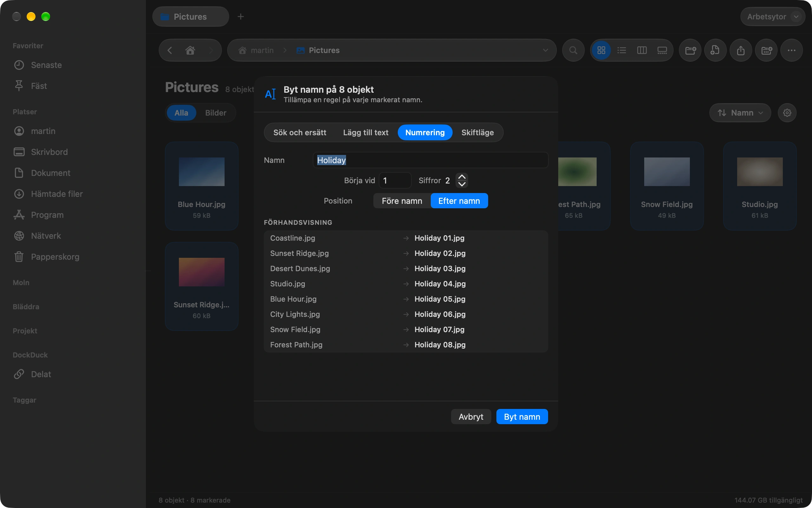
Task: Show Alla filter in Pictures
Action: 181,113
